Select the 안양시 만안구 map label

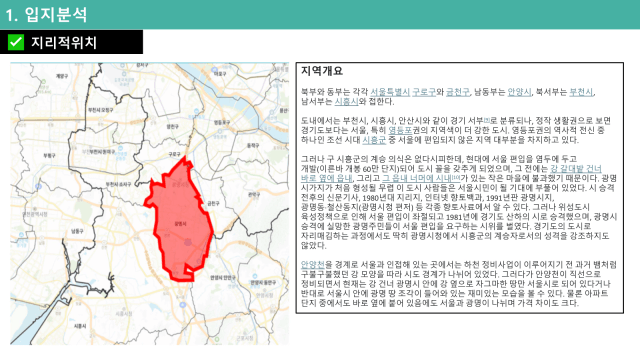pyautogui.click(x=223, y=278)
